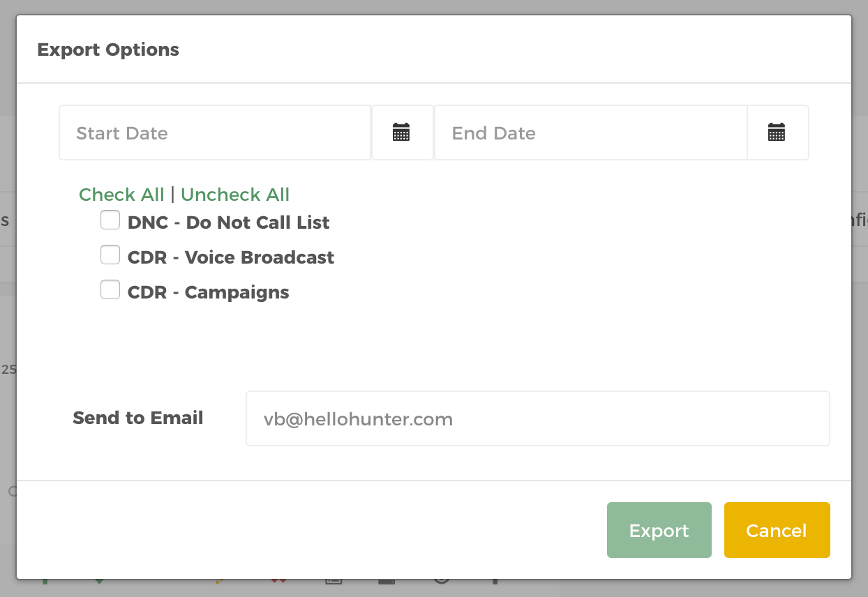Click the CDR - Campaigns label text
Image resolution: width=868 pixels, height=597 pixels.
pyautogui.click(x=209, y=292)
